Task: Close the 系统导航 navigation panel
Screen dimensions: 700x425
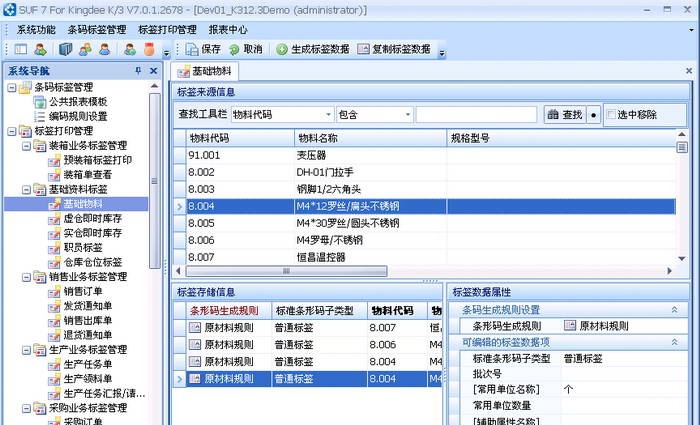Action: click(x=154, y=71)
